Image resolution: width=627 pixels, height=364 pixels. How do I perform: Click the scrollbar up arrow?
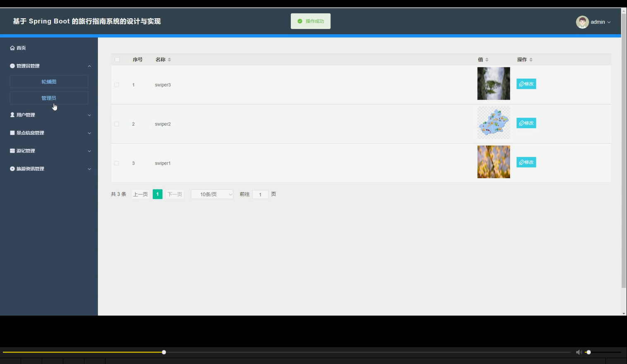(x=624, y=10)
